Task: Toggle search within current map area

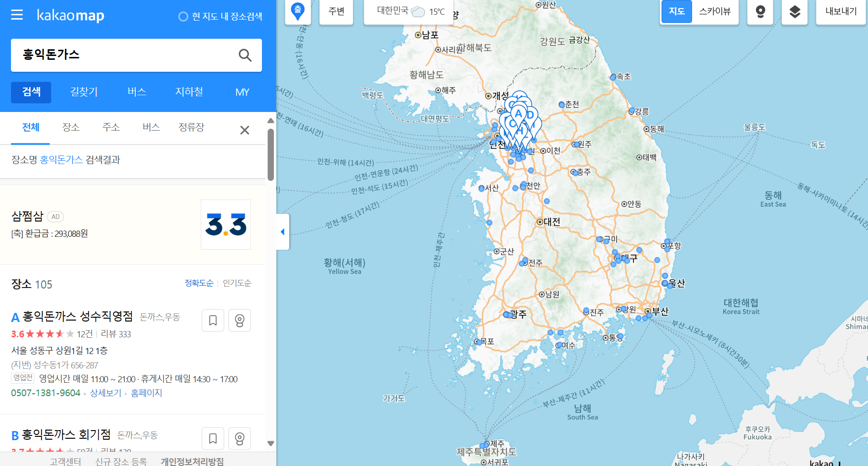Action: click(x=220, y=16)
